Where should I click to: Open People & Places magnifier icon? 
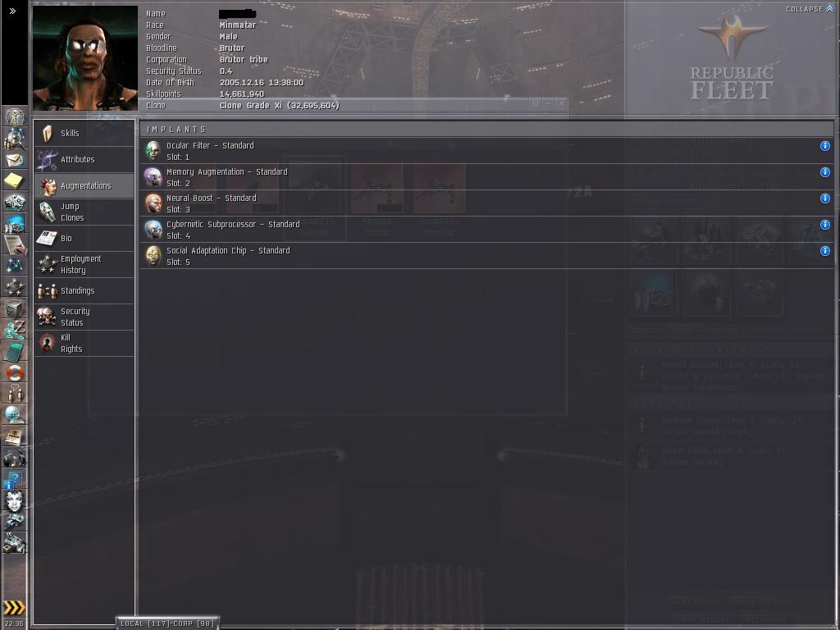[15, 139]
